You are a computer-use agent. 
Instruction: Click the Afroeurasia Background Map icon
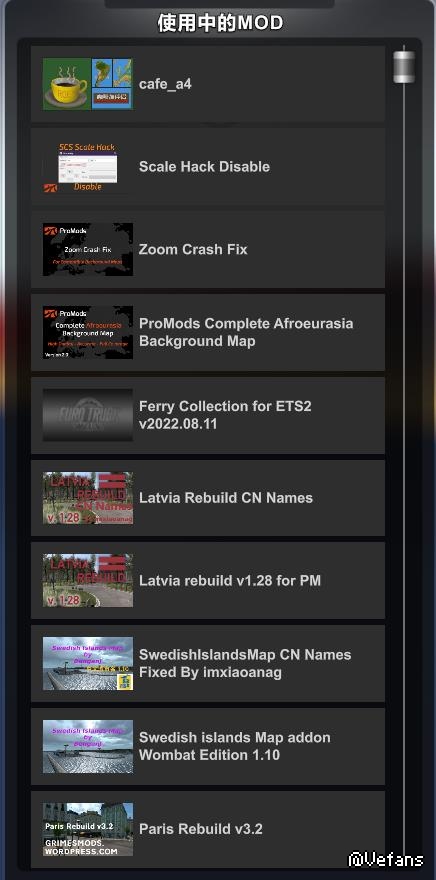[88, 332]
